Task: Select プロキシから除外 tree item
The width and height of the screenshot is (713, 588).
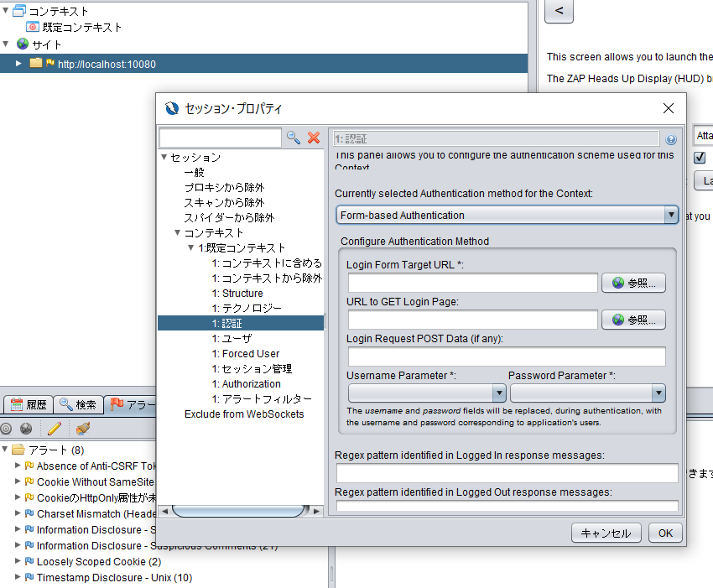Action: tap(224, 187)
